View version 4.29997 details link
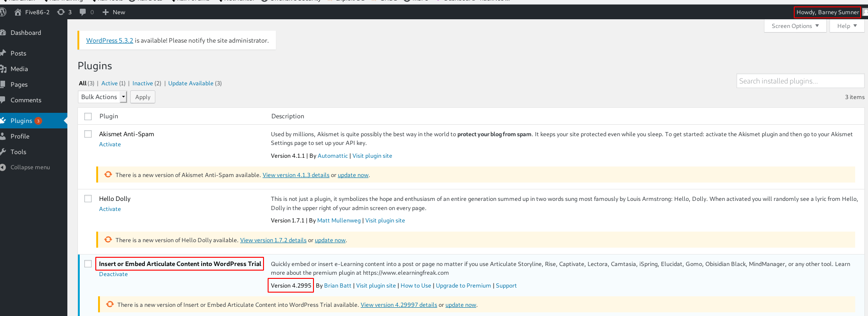The image size is (868, 316). (399, 305)
